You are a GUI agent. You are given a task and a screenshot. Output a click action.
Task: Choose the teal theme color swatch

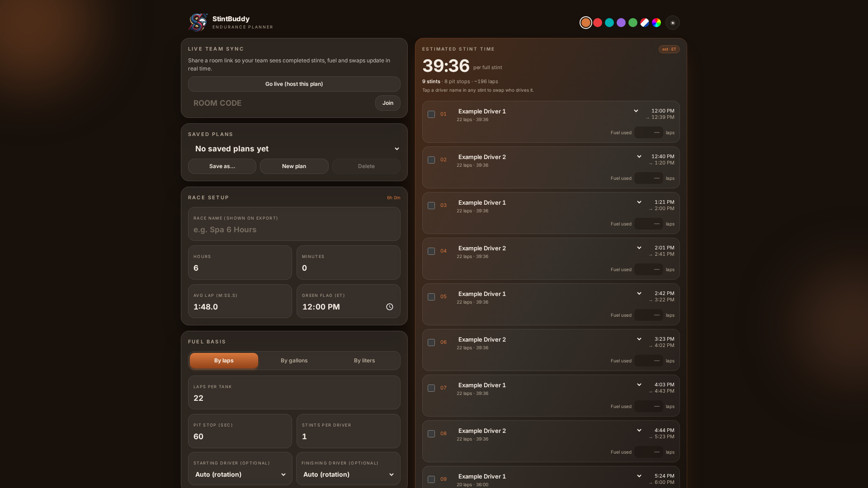[x=609, y=23]
